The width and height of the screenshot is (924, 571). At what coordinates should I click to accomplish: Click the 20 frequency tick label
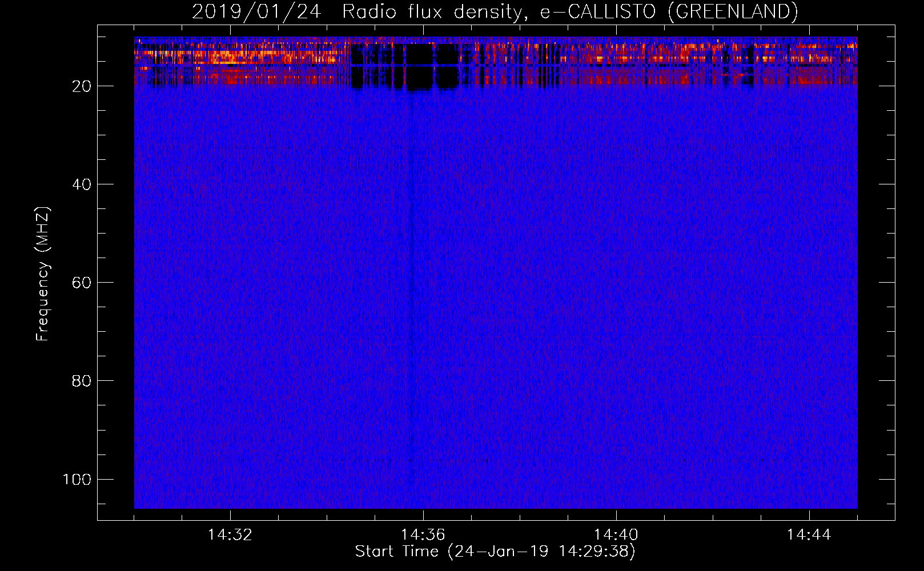(x=82, y=86)
